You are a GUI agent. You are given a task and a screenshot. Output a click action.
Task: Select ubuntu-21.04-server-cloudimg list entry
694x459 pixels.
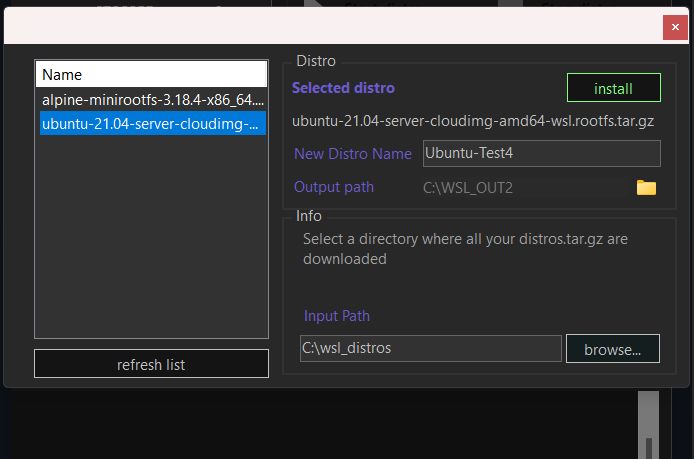click(152, 124)
